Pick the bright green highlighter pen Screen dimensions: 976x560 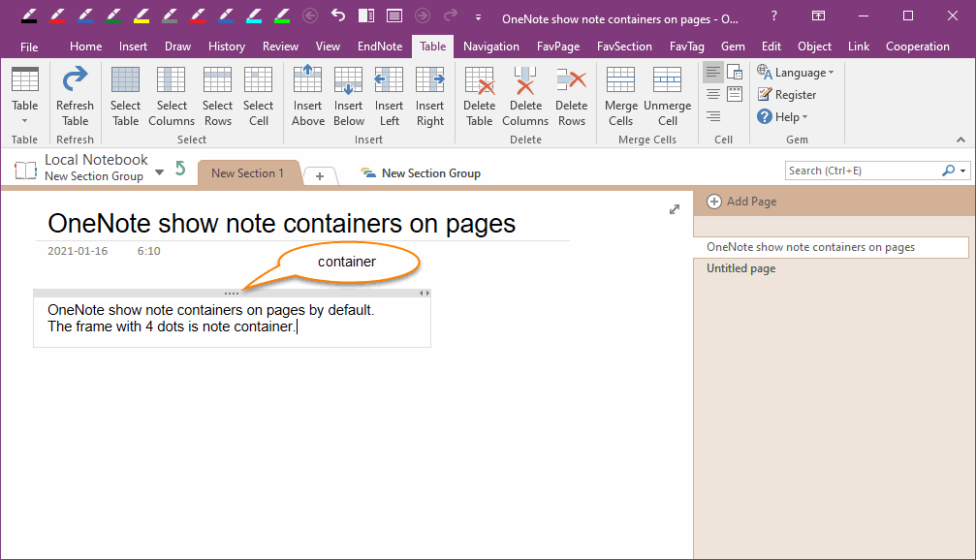pos(282,16)
